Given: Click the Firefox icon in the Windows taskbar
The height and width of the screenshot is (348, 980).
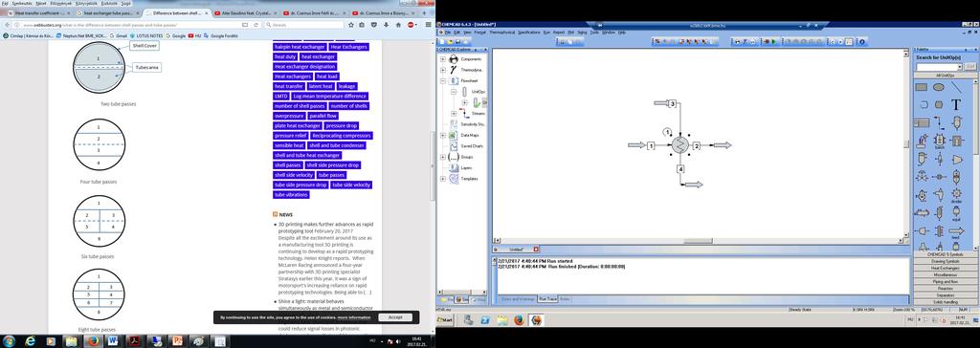Looking at the screenshot, I should point(93,341).
